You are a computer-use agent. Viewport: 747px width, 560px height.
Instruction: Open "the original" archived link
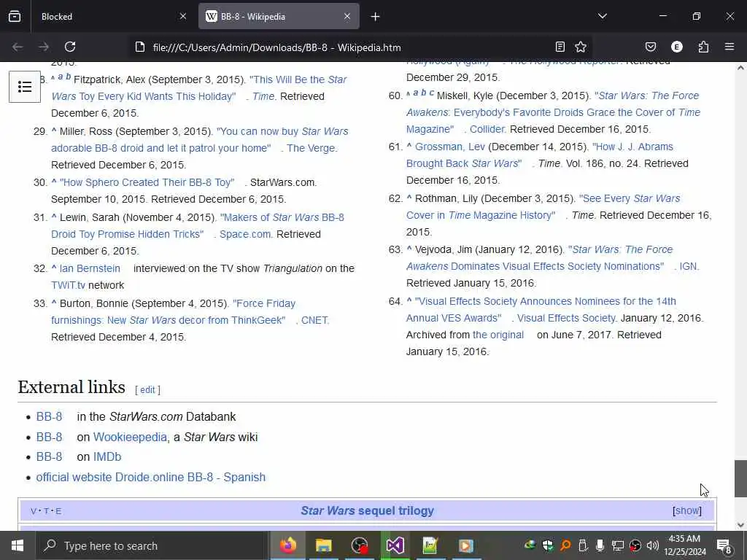498,335
